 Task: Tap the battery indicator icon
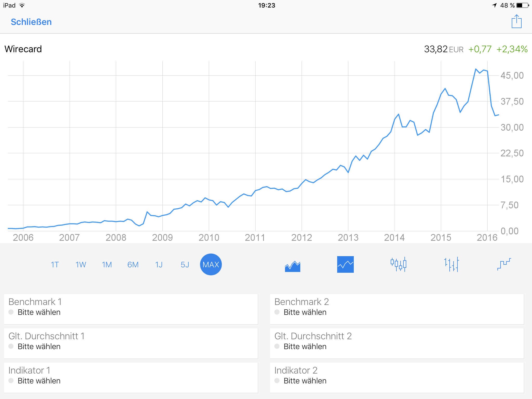[x=522, y=5]
